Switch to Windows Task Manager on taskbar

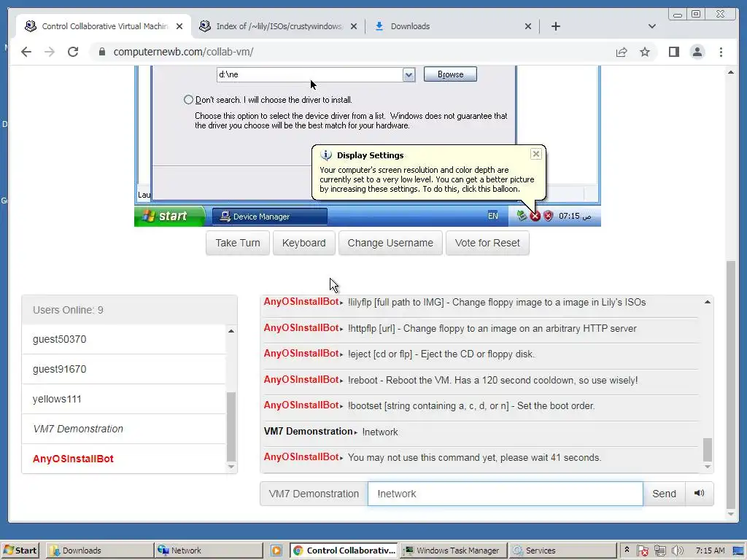(x=452, y=551)
